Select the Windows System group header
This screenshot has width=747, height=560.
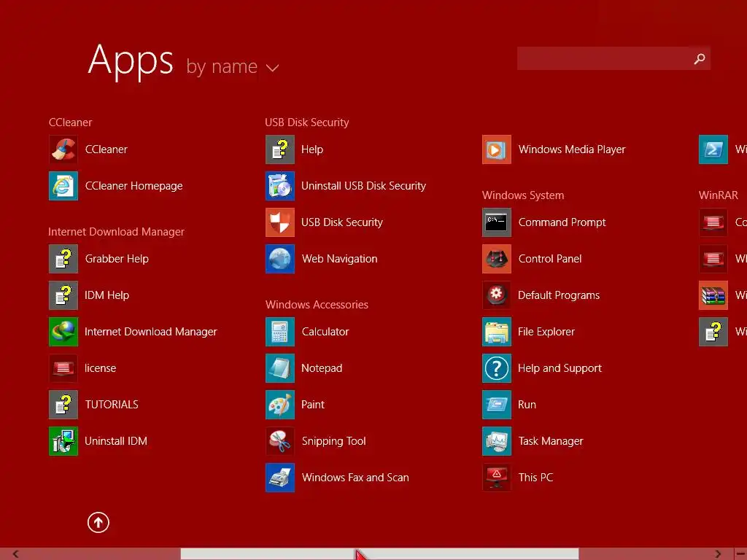(523, 195)
